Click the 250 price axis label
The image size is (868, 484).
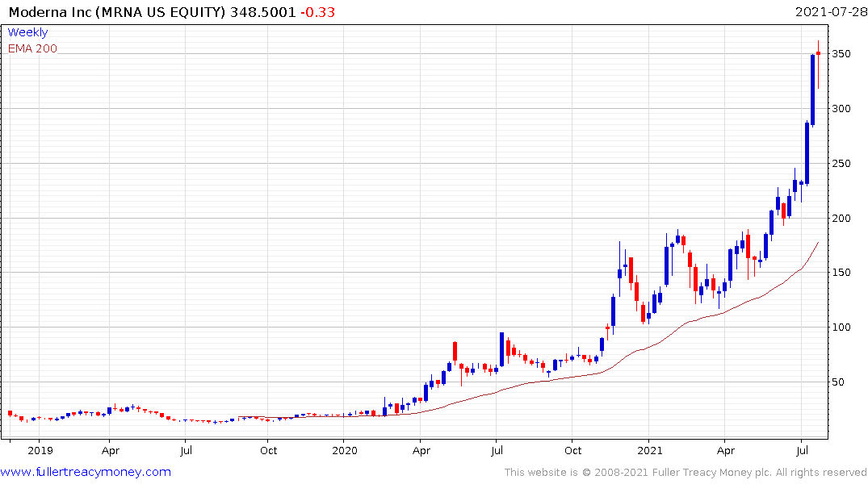coord(841,163)
